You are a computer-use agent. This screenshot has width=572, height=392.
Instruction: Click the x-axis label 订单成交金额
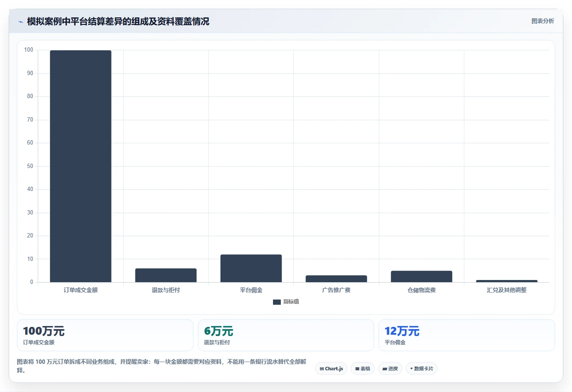[x=81, y=290]
